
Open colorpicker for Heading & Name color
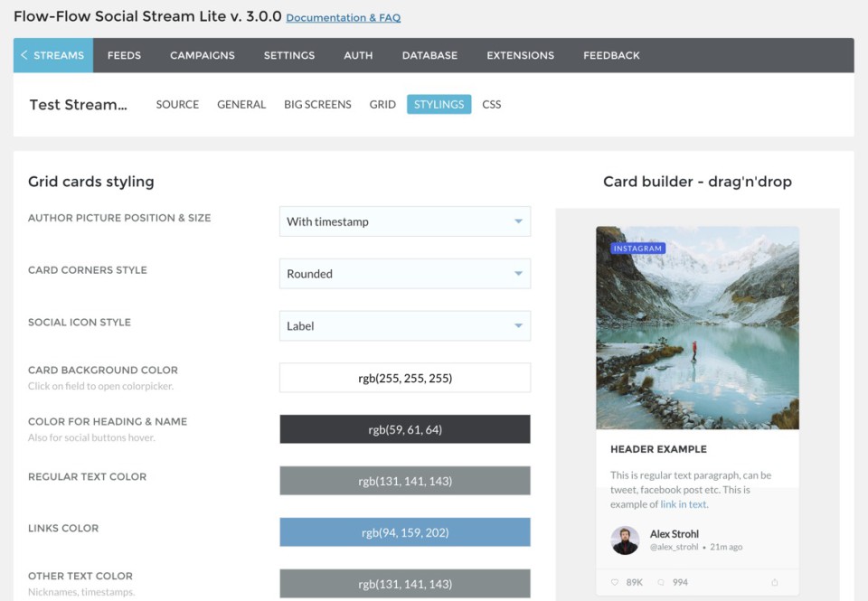tap(404, 429)
